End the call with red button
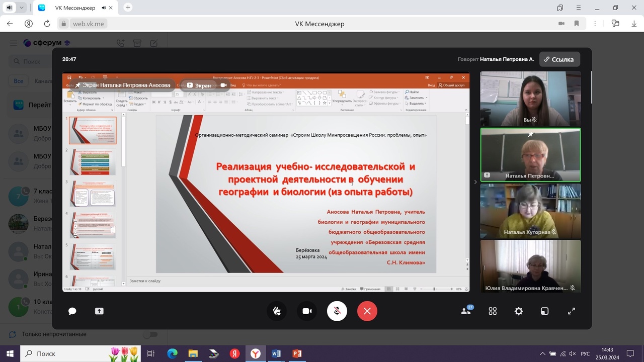Viewport: 644px width, 362px height. [367, 311]
